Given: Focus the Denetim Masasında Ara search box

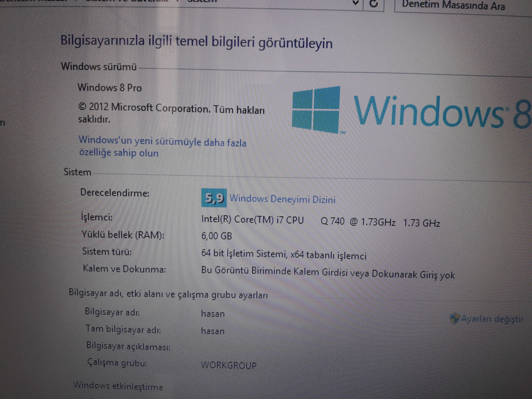Looking at the screenshot, I should 463,7.
